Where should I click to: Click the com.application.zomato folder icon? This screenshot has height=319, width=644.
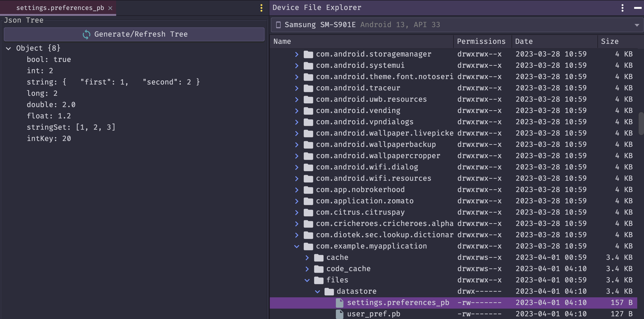[x=308, y=201]
